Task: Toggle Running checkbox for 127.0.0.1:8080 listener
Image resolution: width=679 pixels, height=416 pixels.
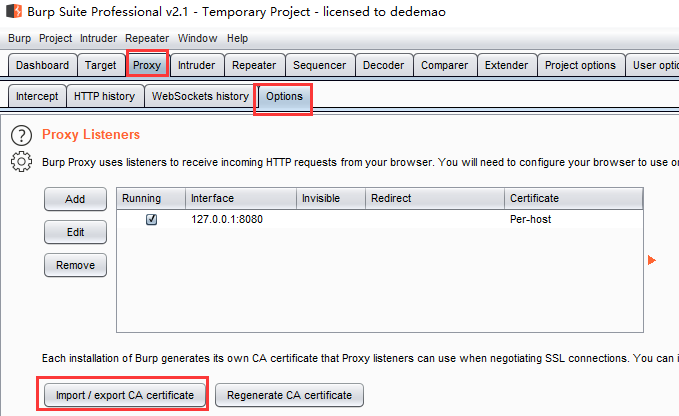Action: (x=152, y=219)
